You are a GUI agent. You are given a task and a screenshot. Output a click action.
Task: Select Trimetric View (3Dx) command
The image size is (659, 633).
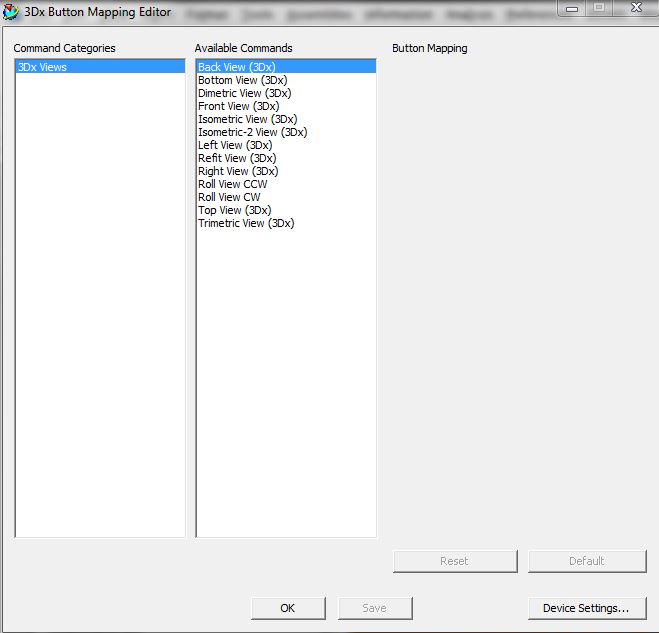pos(286,223)
